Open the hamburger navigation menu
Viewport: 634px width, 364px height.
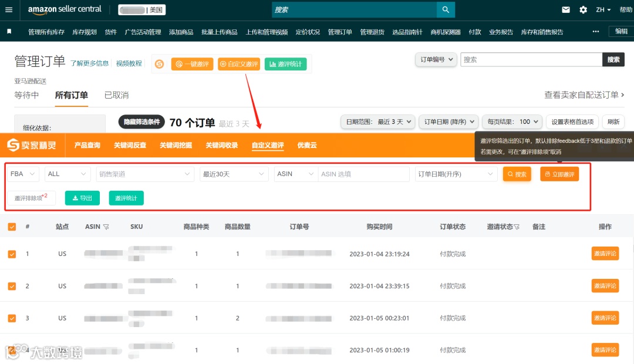tap(9, 10)
